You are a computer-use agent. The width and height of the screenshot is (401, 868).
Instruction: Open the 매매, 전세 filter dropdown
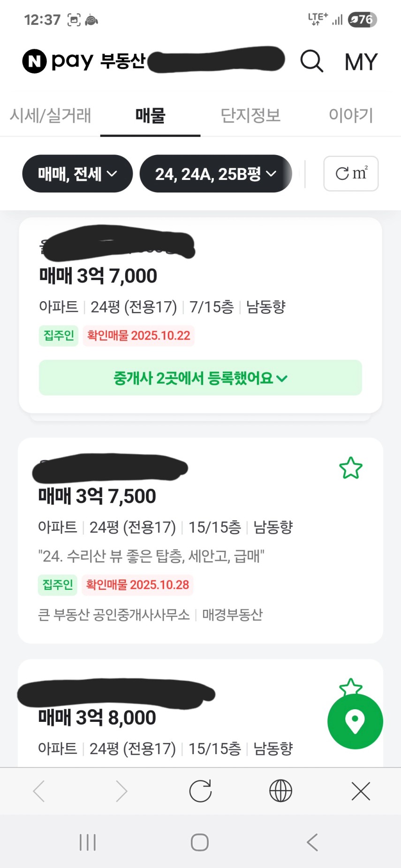pos(77,174)
